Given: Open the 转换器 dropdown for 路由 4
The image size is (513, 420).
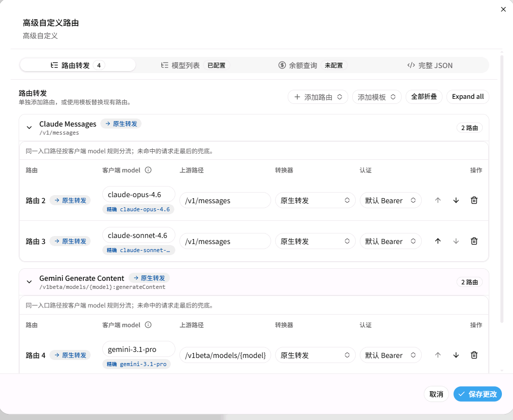Looking at the screenshot, I should click(315, 355).
